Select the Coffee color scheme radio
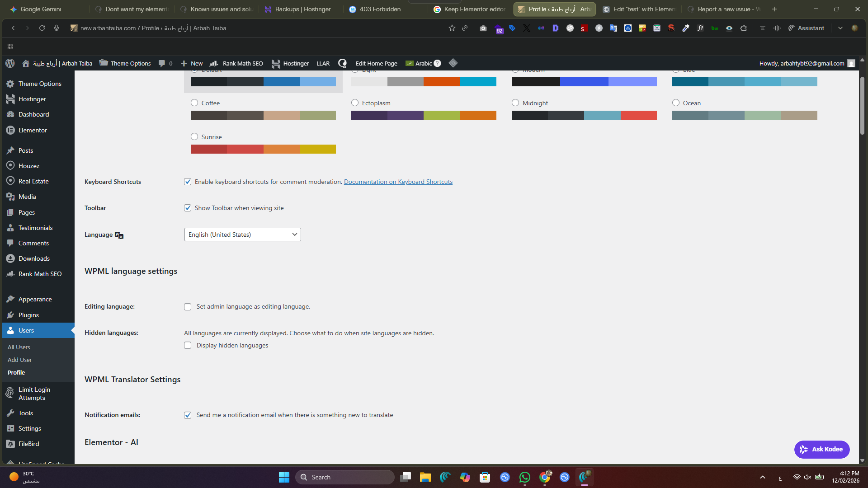The height and width of the screenshot is (488, 868). pyautogui.click(x=194, y=103)
